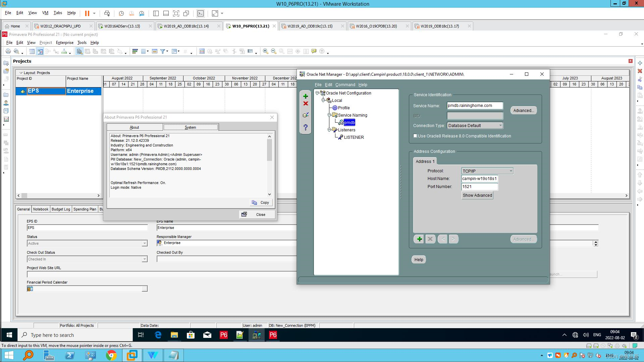Click the P6 filter funnel toolbar icon
Screen dimensions: 644x362
click(163, 51)
